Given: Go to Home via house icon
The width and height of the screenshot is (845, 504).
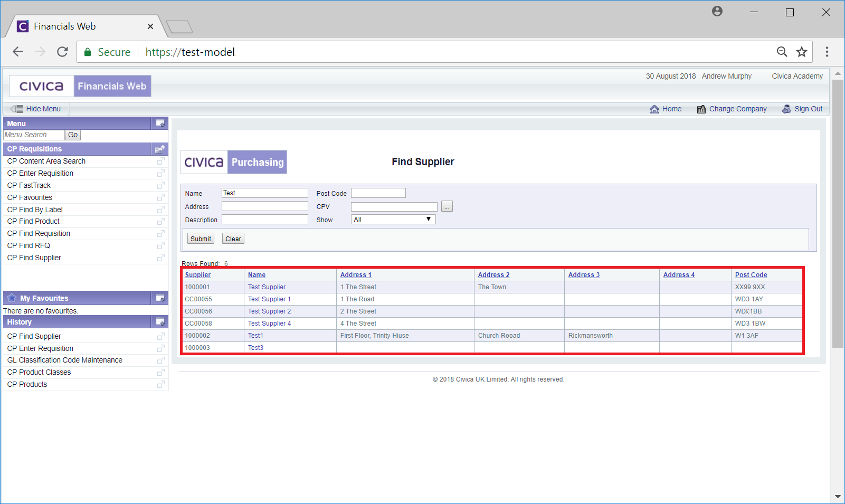Looking at the screenshot, I should (x=654, y=109).
